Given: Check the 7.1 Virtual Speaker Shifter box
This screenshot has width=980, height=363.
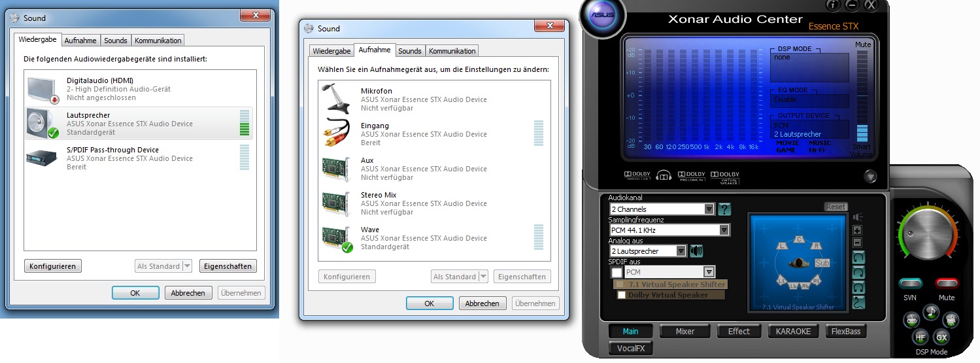Looking at the screenshot, I should (x=620, y=285).
